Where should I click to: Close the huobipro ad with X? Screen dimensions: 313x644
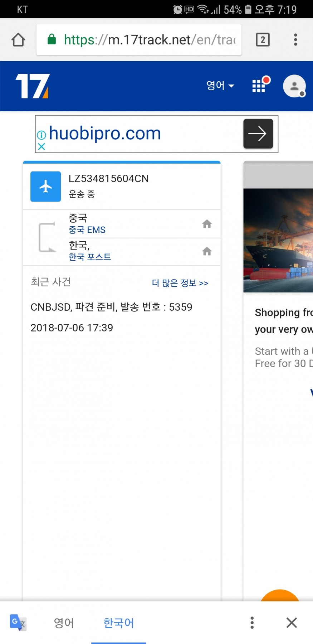pyautogui.click(x=41, y=146)
